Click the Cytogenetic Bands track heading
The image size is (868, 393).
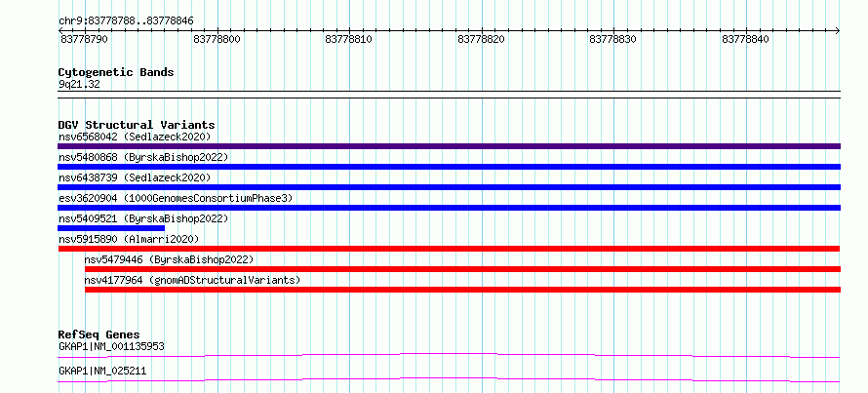pyautogui.click(x=116, y=72)
